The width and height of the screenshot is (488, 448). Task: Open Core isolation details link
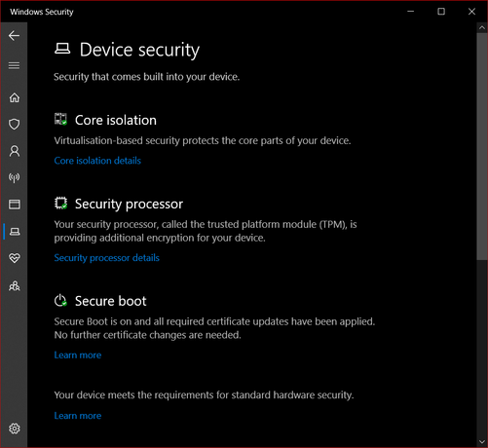click(97, 161)
